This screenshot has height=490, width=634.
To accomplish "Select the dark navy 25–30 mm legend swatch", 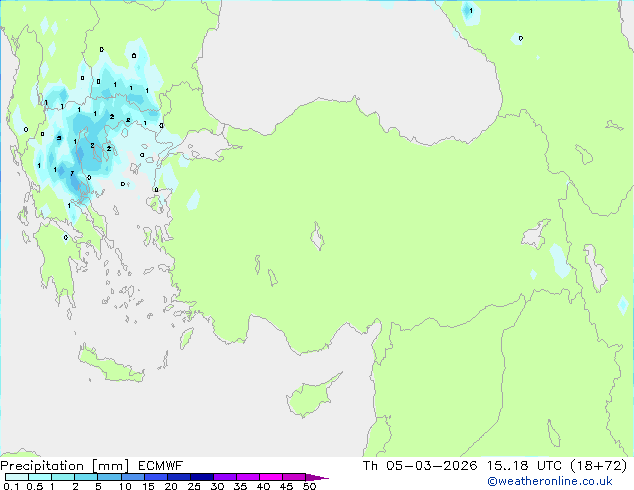I will point(205,477).
